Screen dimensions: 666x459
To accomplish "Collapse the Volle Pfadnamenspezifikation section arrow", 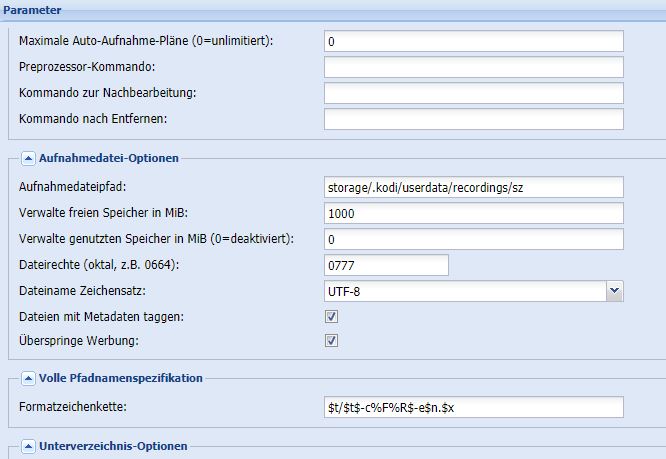I will (x=28, y=378).
